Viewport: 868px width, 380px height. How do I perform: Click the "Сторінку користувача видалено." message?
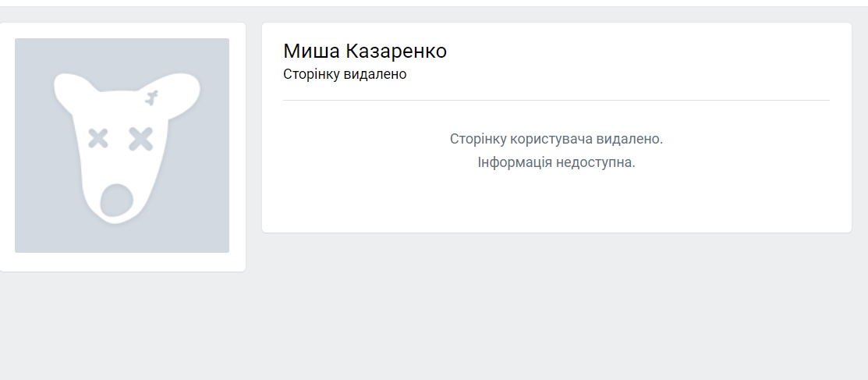(x=556, y=139)
